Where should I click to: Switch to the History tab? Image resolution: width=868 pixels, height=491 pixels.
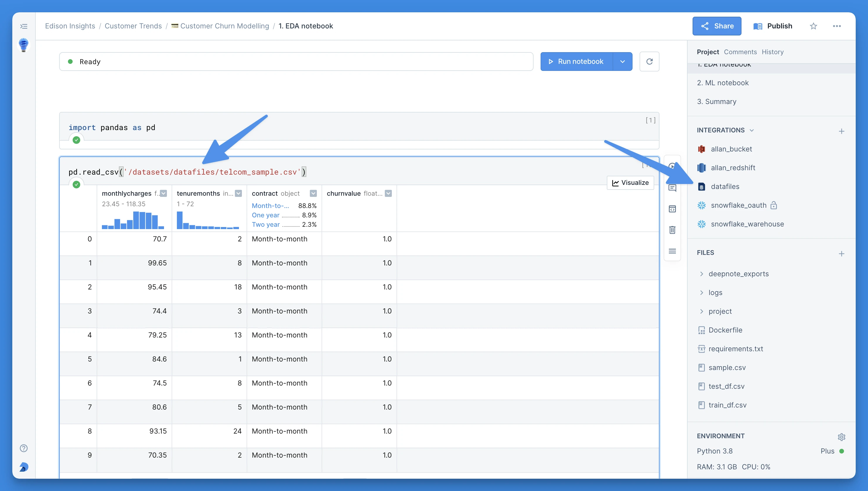click(773, 52)
